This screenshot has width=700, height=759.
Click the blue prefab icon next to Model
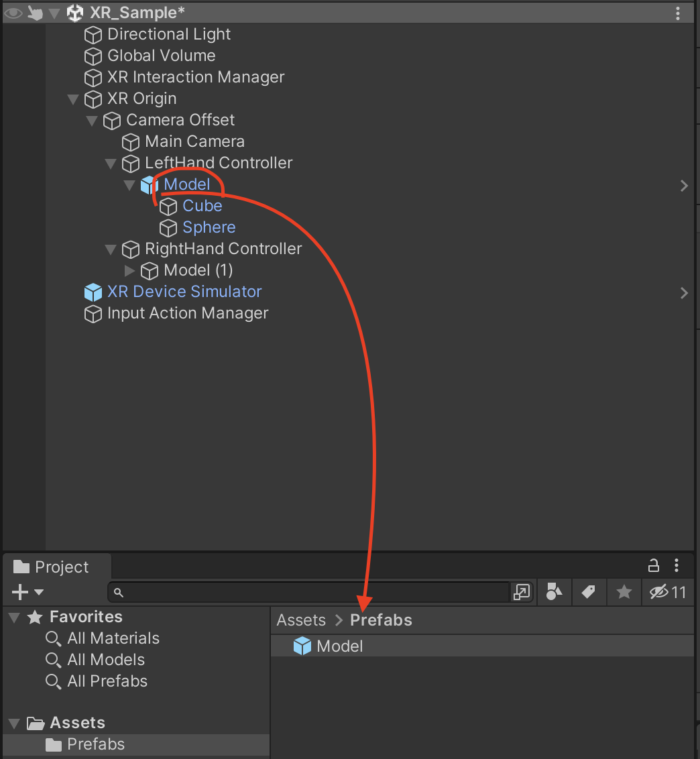150,185
